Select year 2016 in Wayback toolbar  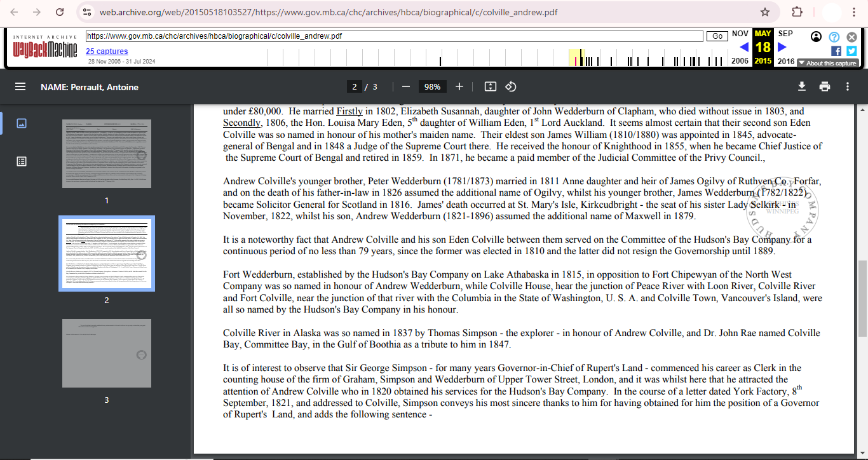(786, 61)
